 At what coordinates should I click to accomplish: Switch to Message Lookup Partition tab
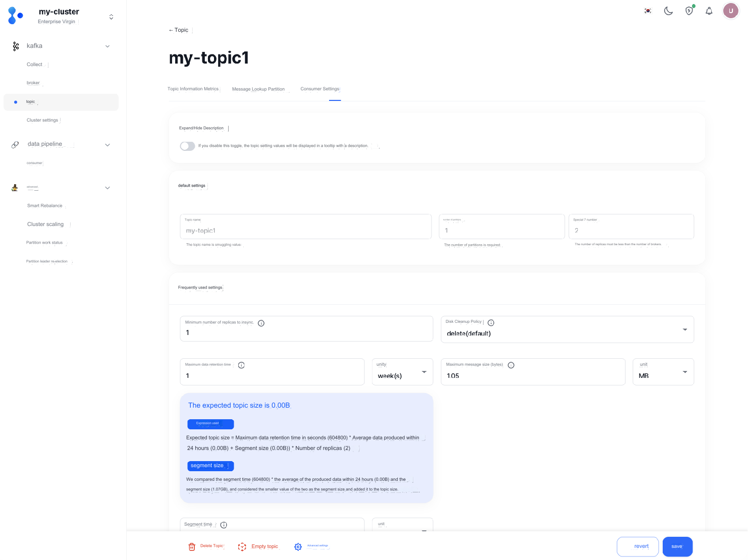click(258, 89)
